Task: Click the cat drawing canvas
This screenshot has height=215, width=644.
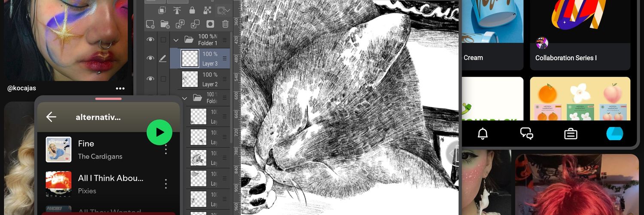Action: point(349,107)
